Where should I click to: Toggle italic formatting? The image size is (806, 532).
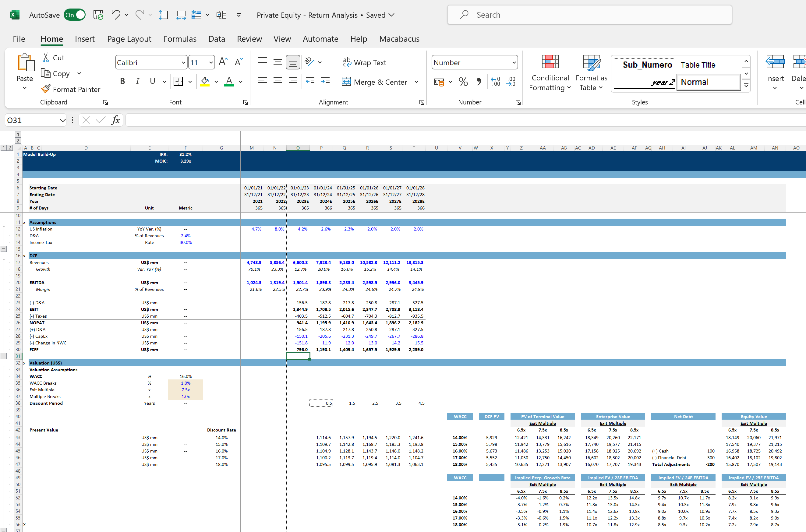[x=137, y=81]
